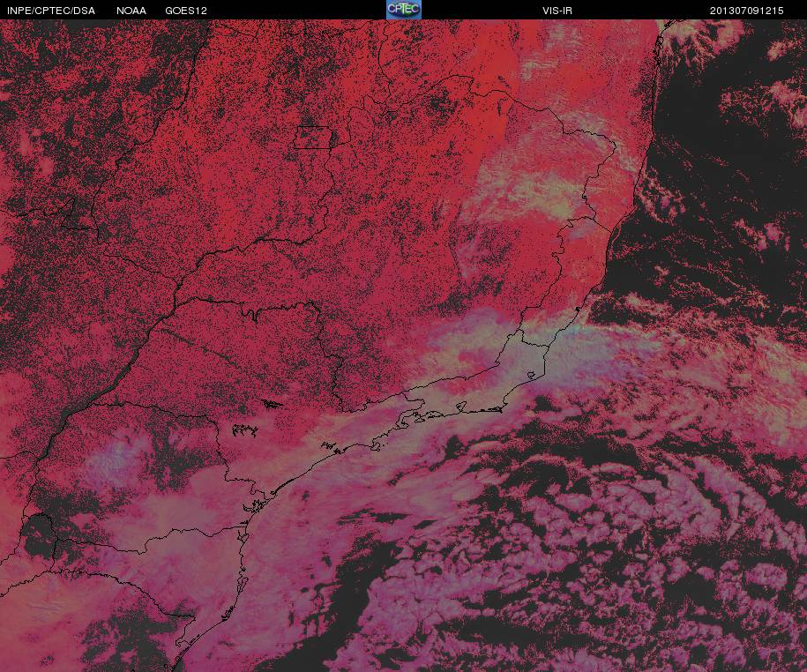This screenshot has height=672, width=807.
Task: Click the 201307091215 timestamp
Action: click(747, 11)
